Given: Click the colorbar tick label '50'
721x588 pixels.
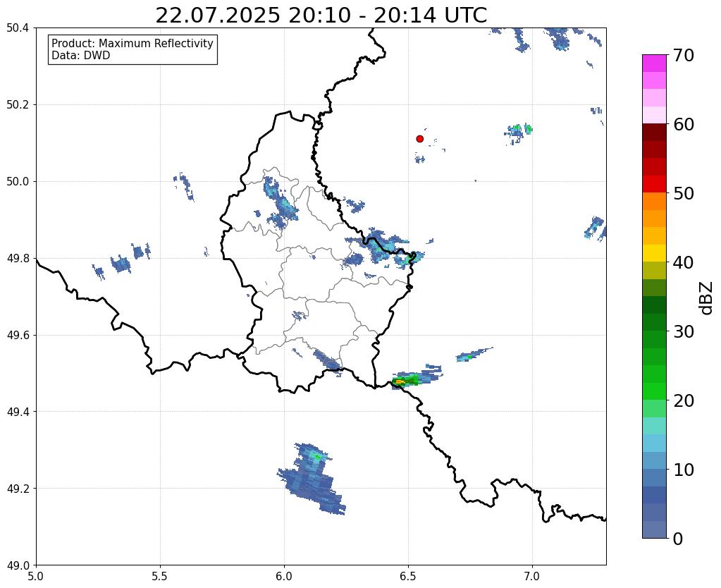Looking at the screenshot, I should point(684,193).
